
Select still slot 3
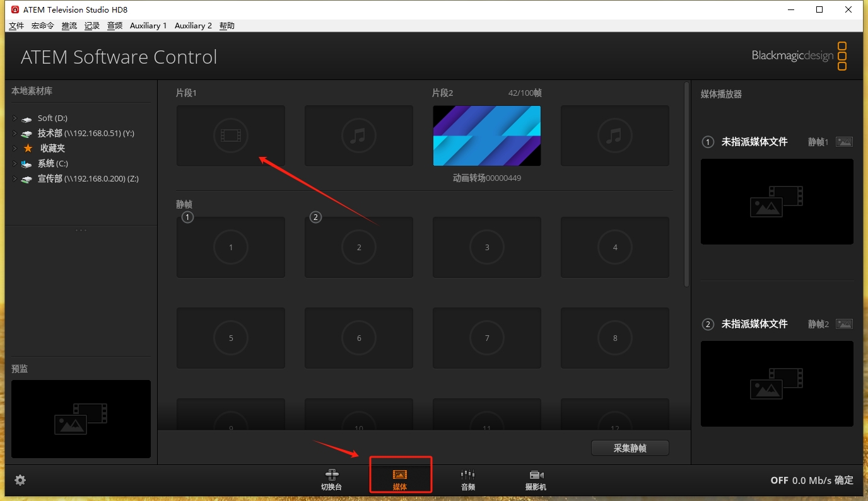coord(487,247)
